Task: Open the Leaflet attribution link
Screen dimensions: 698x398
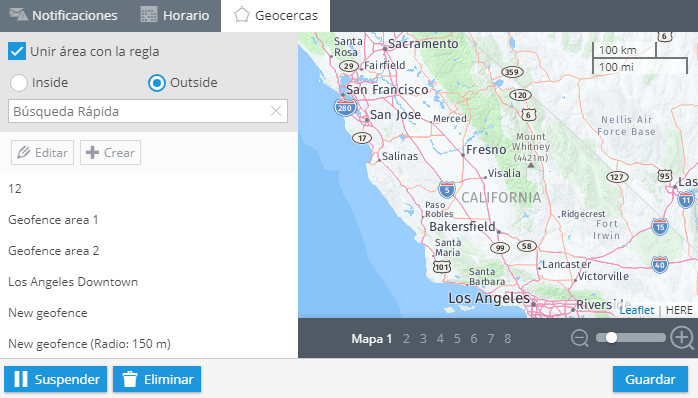Action: (637, 310)
